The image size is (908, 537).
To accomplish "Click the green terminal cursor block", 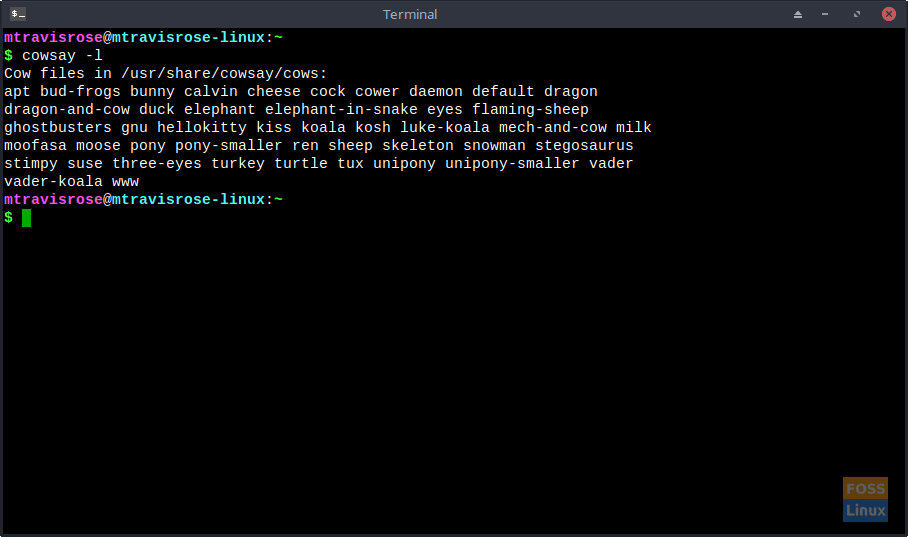I will pos(27,218).
